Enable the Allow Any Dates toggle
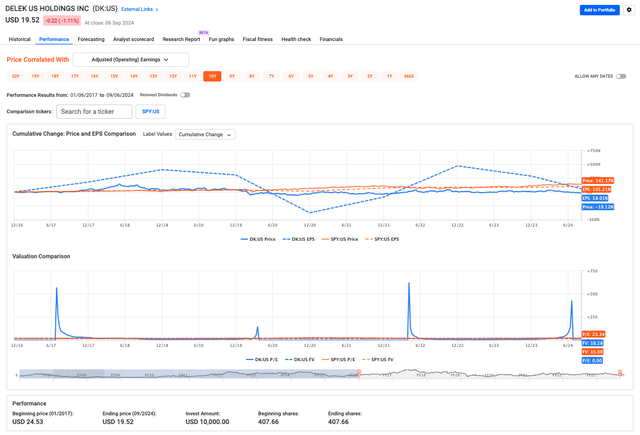Screen dimensions: 640x435 pos(621,76)
